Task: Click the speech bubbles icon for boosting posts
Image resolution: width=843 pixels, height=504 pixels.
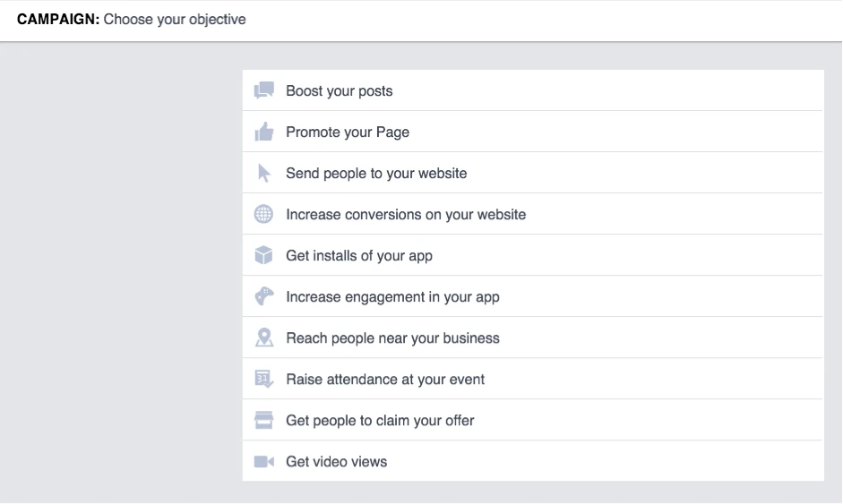Action: 264,90
